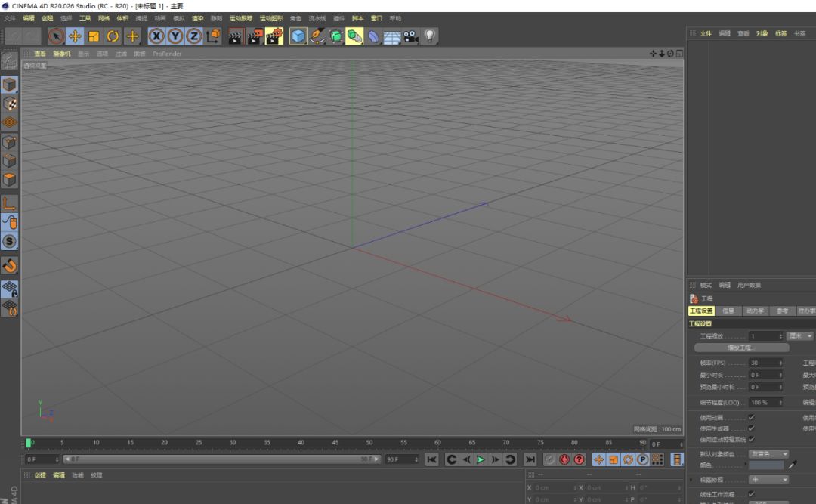Click the 缩放工程 button

coord(742,348)
